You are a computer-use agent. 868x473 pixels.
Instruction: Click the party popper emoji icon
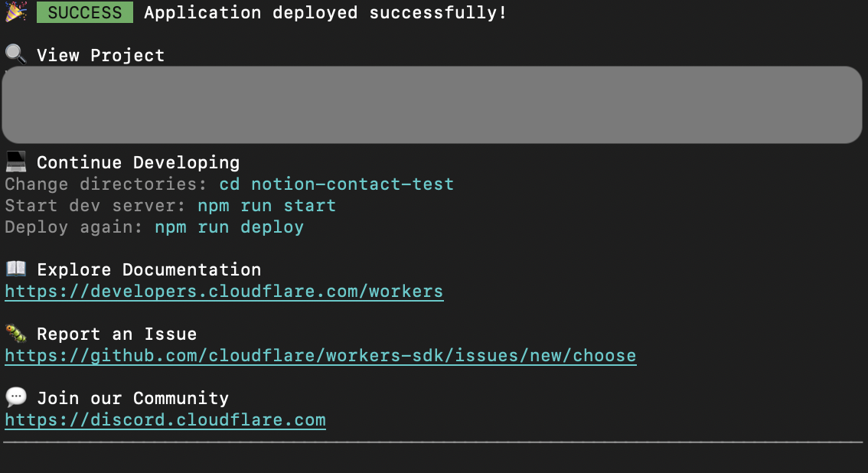click(x=16, y=11)
